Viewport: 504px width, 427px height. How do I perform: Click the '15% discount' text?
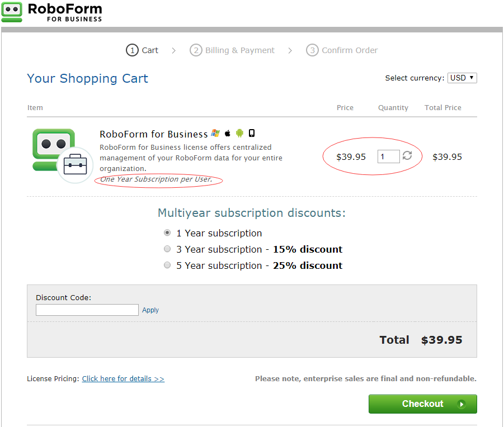tap(308, 249)
